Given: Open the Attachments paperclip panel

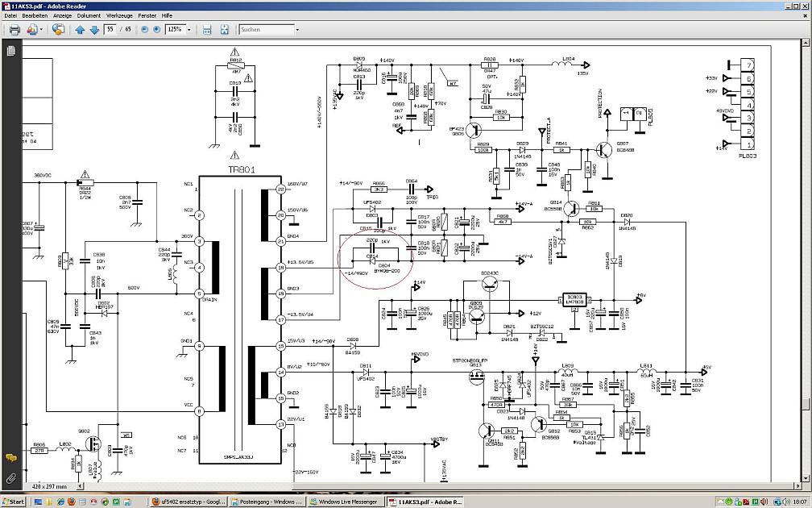Looking at the screenshot, I should (x=10, y=477).
